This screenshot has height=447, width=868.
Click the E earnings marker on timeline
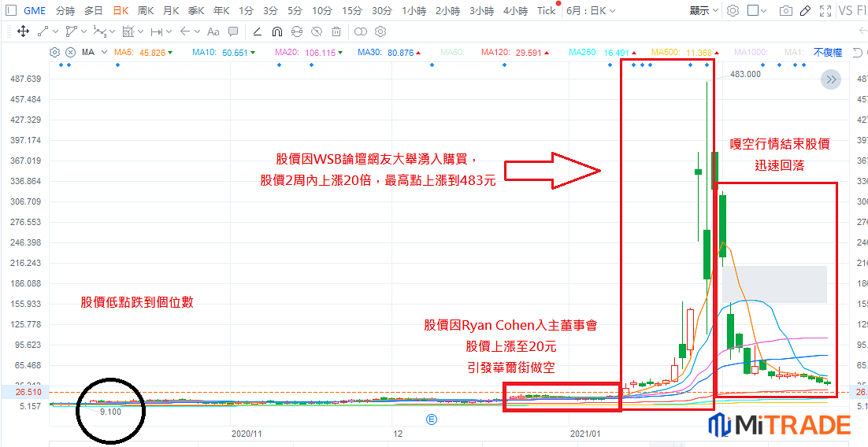click(x=431, y=419)
